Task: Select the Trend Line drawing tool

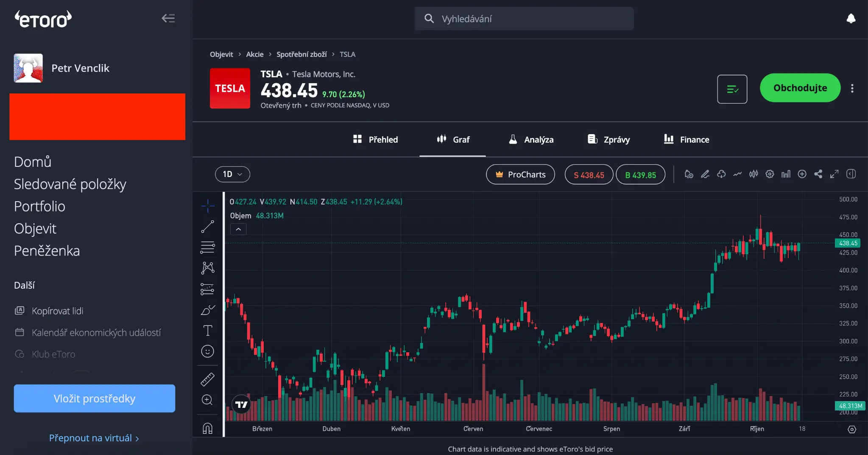Action: click(x=207, y=226)
